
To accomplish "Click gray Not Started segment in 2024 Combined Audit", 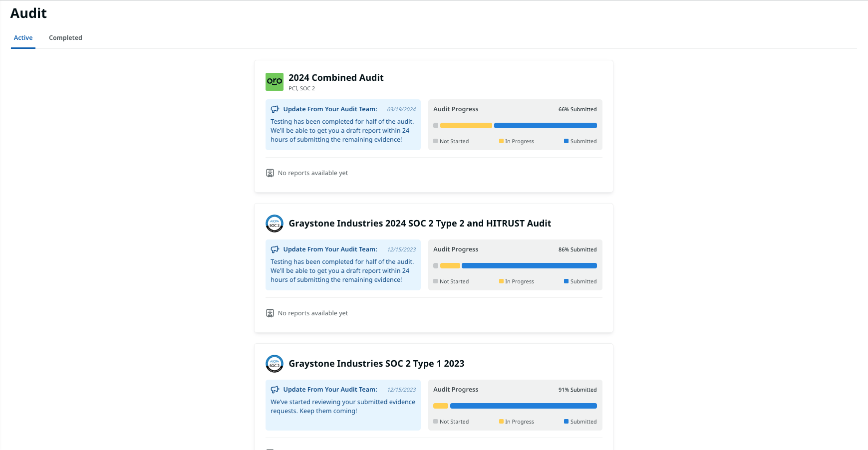I will point(436,126).
